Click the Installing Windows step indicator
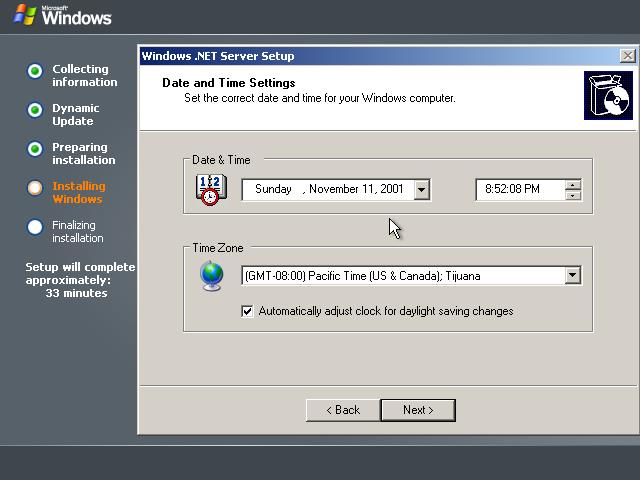Viewport: 640px width, 480px height. pos(35,188)
